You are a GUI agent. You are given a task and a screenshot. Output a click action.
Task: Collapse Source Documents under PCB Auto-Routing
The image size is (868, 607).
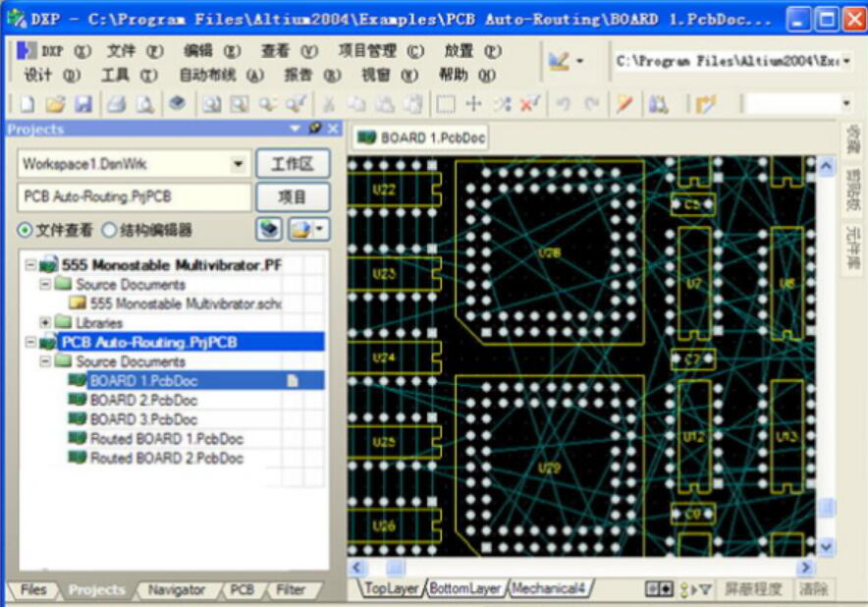point(45,361)
